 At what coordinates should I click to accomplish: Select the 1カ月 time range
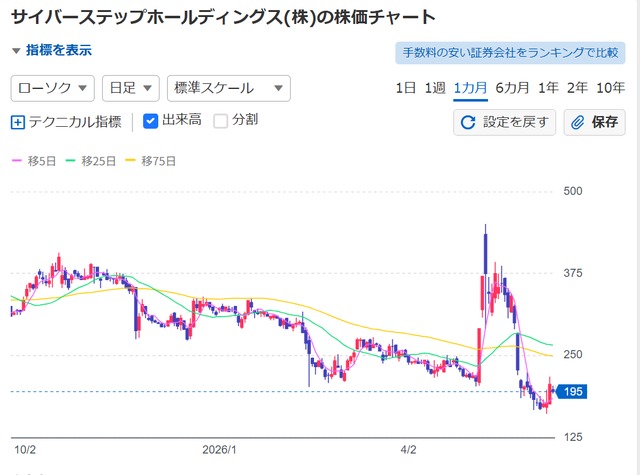coord(471,88)
